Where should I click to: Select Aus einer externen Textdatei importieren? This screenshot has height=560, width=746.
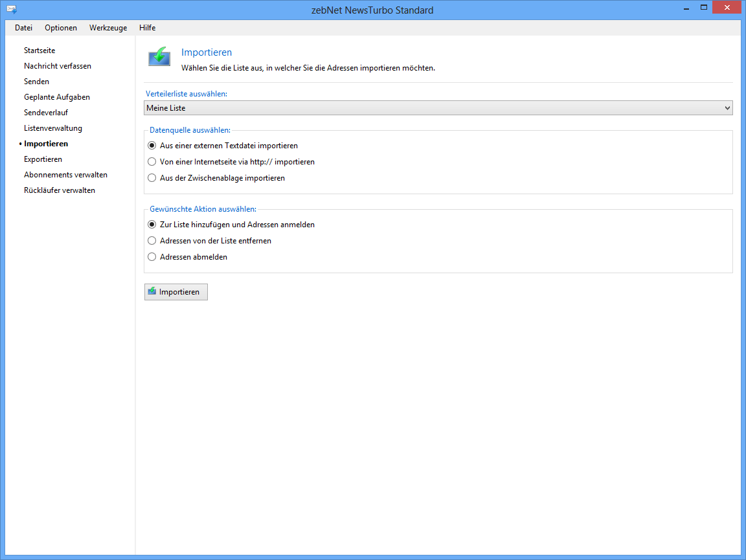click(x=223, y=146)
